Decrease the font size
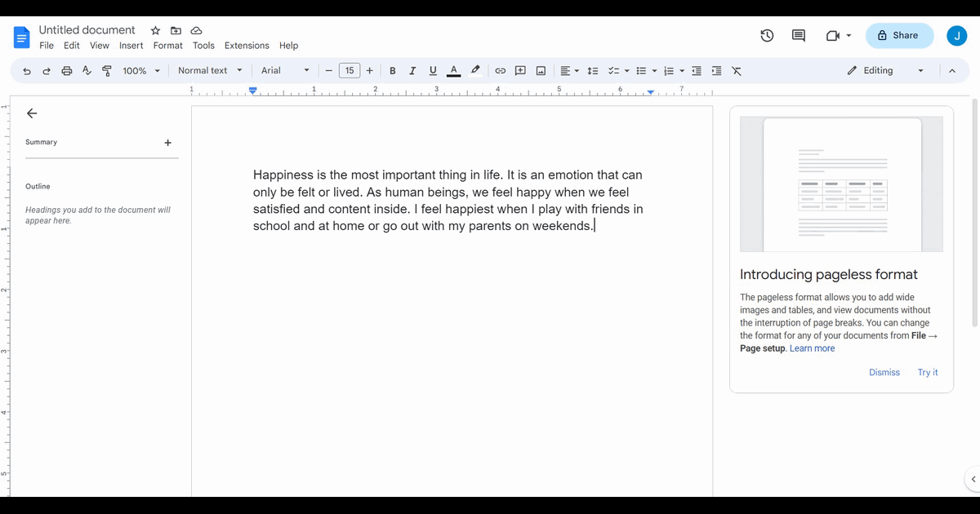Image resolution: width=980 pixels, height=514 pixels. (x=328, y=71)
